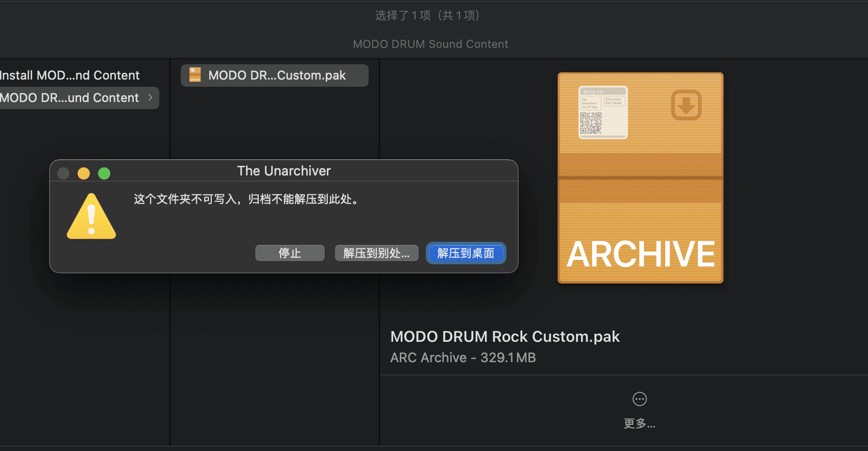Expand chevron beside MODO DR...und Content
The image size is (868, 451).
pos(150,97)
